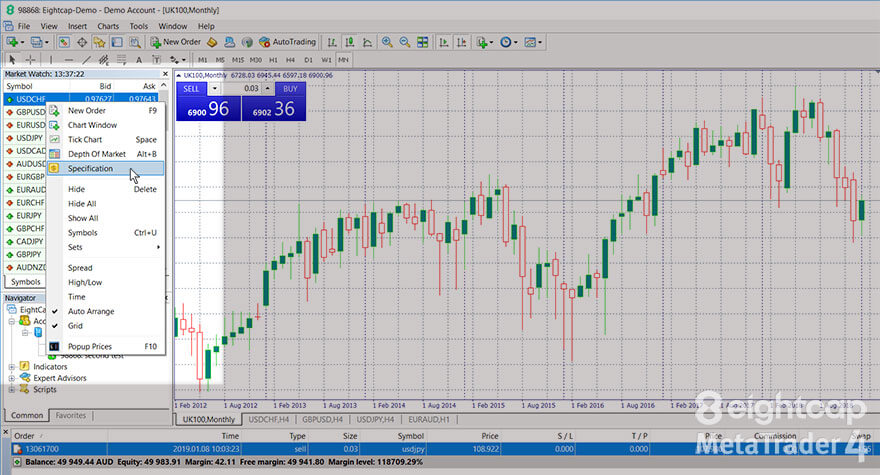This screenshot has width=880, height=475.
Task: Switch to USDCHF,H4 chart tab
Action: pyautogui.click(x=268, y=419)
